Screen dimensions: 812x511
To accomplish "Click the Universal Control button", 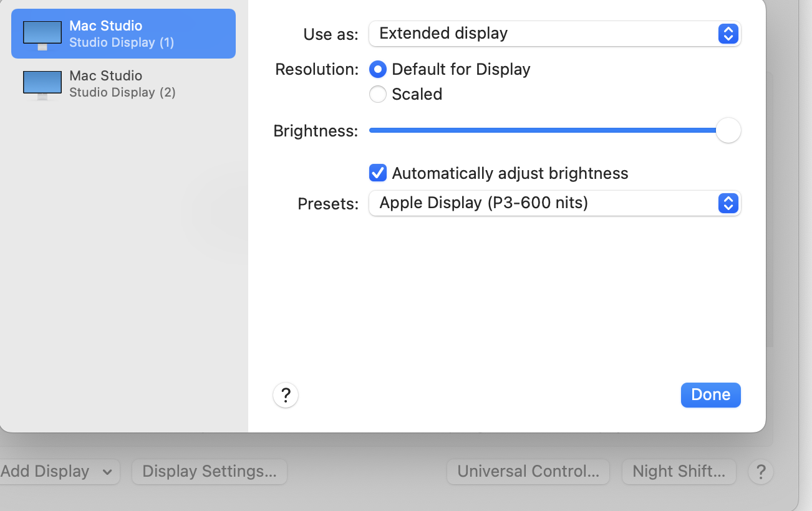I will (x=528, y=472).
